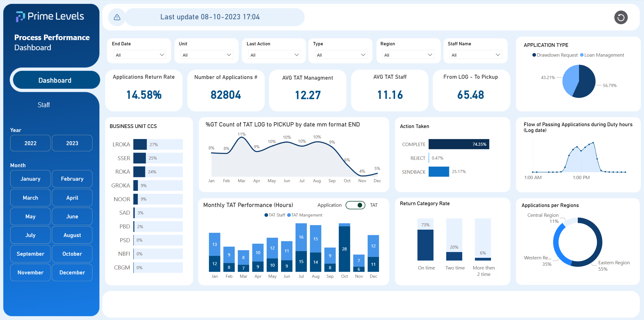The height and width of the screenshot is (320, 644).
Task: Switch to the Staff page
Action: point(44,105)
